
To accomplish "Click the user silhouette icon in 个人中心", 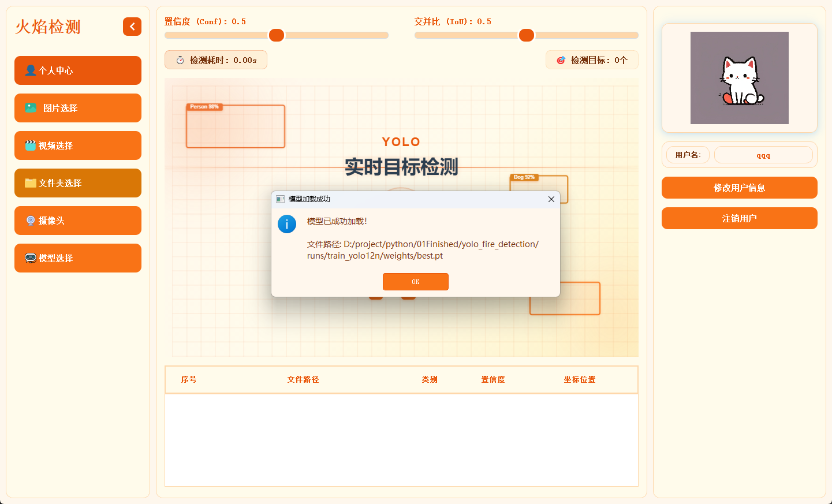I will (x=31, y=70).
